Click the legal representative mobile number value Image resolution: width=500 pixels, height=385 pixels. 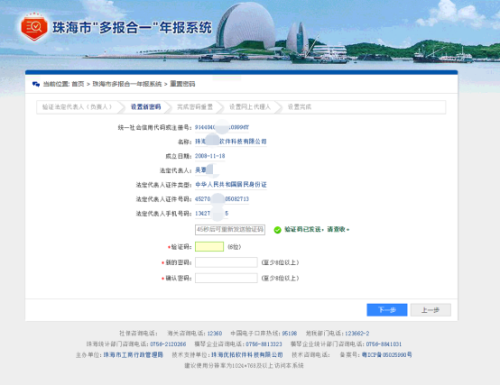(212, 213)
